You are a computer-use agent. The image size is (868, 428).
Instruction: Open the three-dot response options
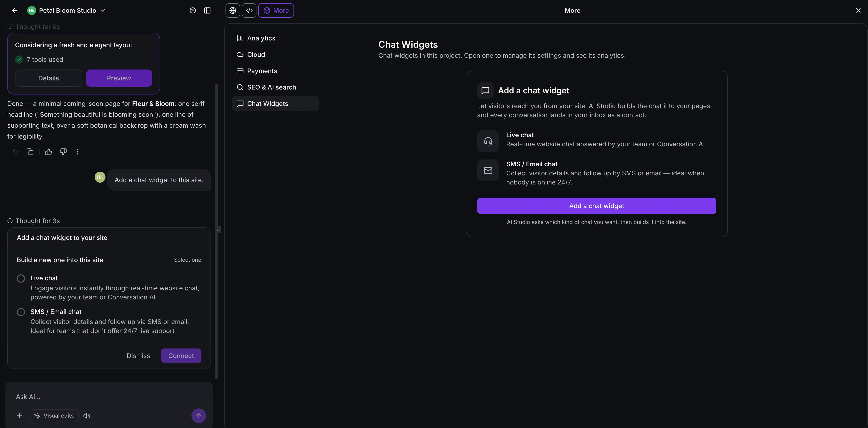click(x=78, y=152)
